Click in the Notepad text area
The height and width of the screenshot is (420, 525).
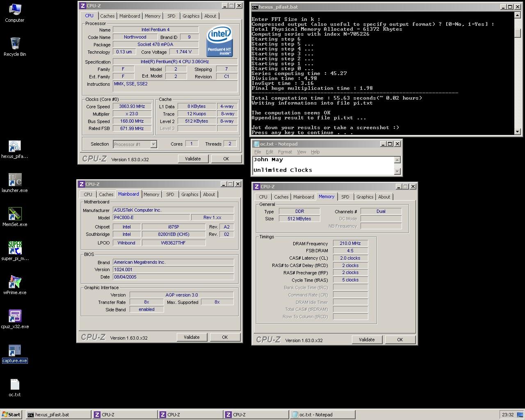tap(323, 165)
